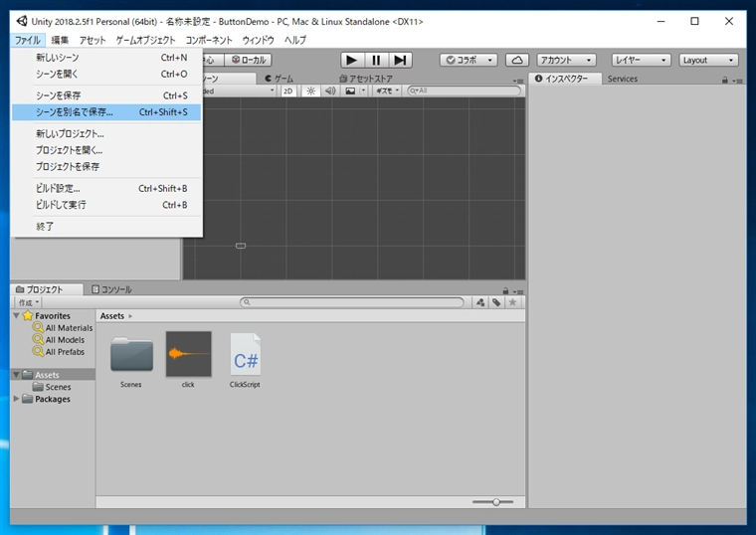Switch to the Console tab

coord(111,289)
